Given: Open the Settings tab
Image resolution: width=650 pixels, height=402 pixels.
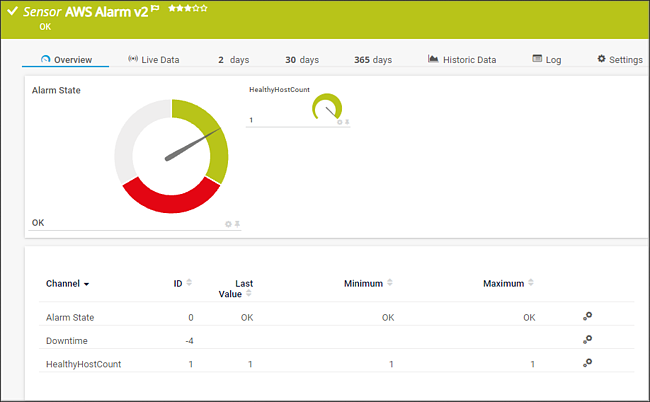Looking at the screenshot, I should click(620, 60).
